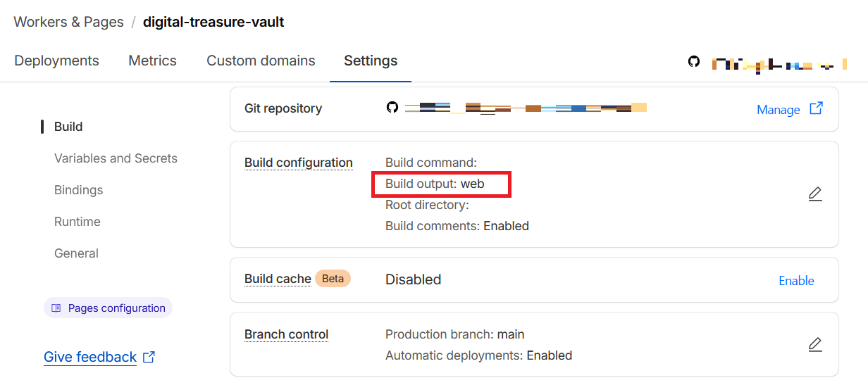
Task: Edit Branch control with the pencil icon
Action: point(815,345)
